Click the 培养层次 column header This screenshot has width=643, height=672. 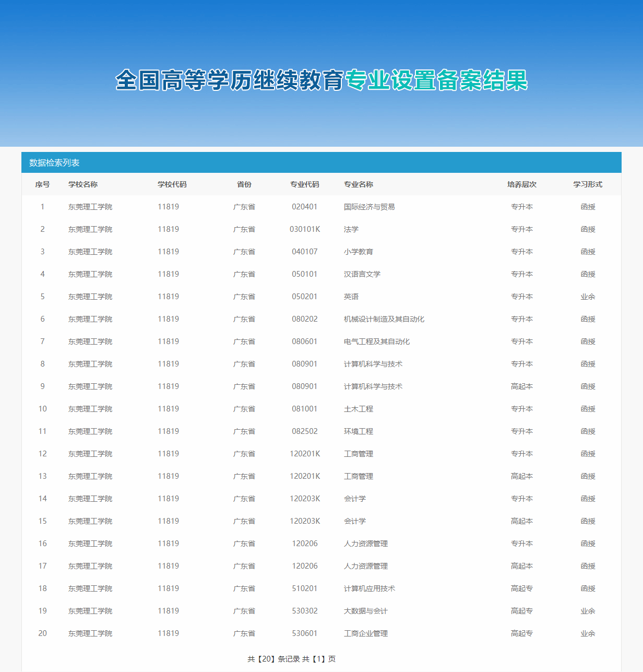522,184
